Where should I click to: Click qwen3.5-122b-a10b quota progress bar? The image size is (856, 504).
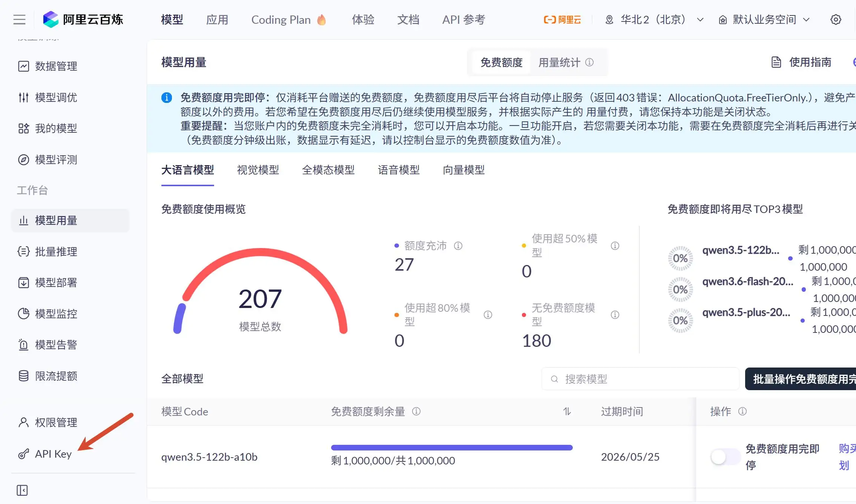[452, 447]
